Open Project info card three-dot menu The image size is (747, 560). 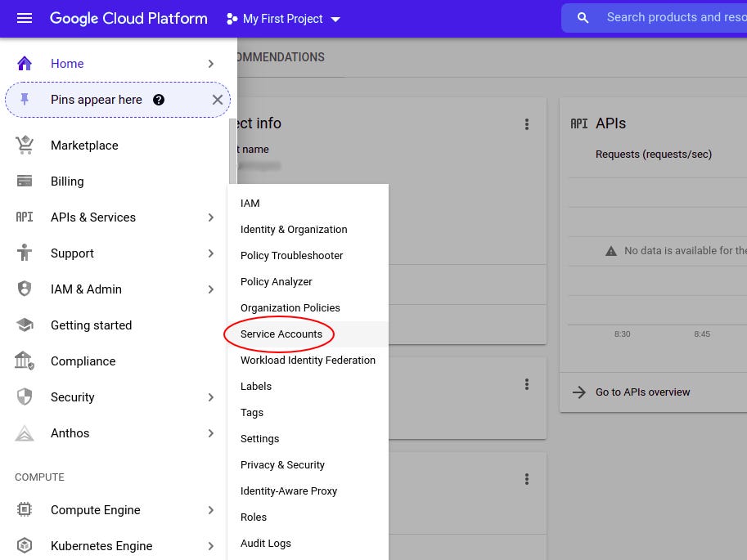coord(526,124)
